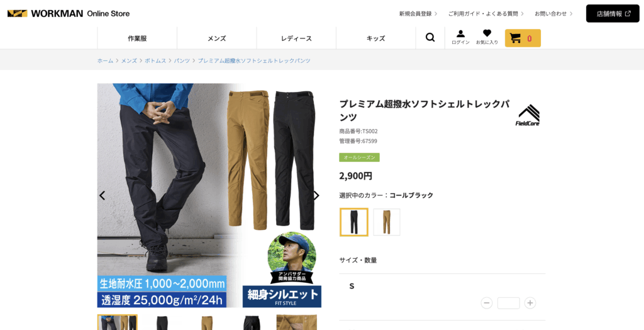Open the 作業服 category menu
644x330 pixels.
point(137,38)
